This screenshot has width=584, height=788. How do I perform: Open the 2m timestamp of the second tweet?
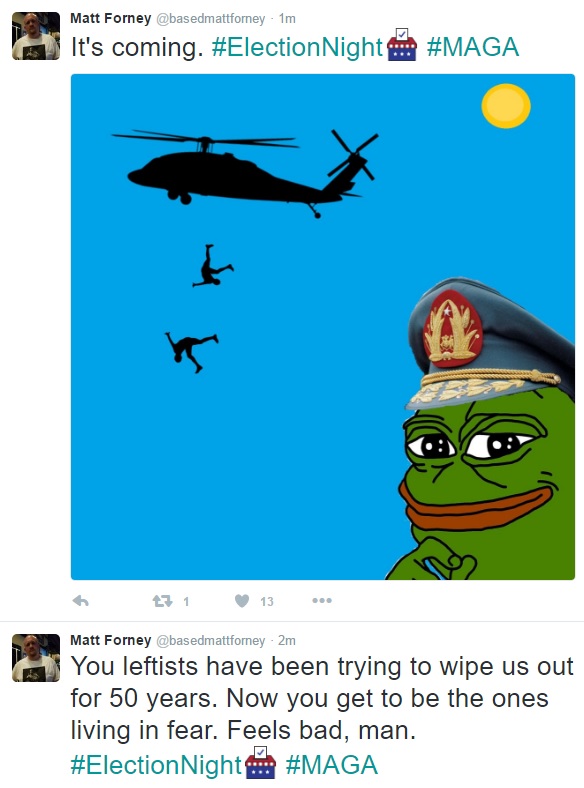287,640
